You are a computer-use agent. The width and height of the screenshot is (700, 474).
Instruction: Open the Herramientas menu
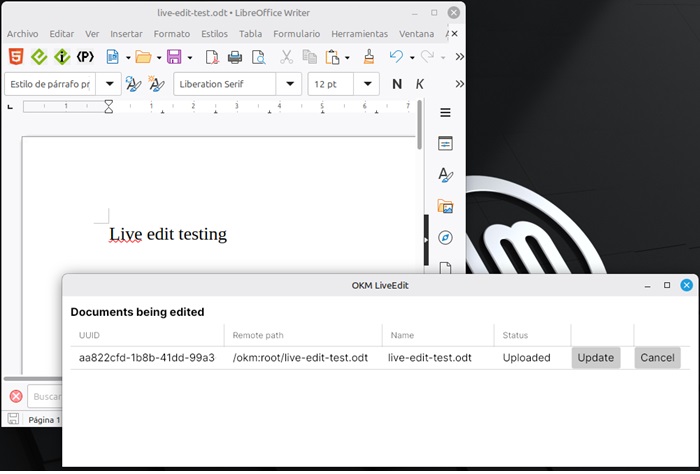359,34
